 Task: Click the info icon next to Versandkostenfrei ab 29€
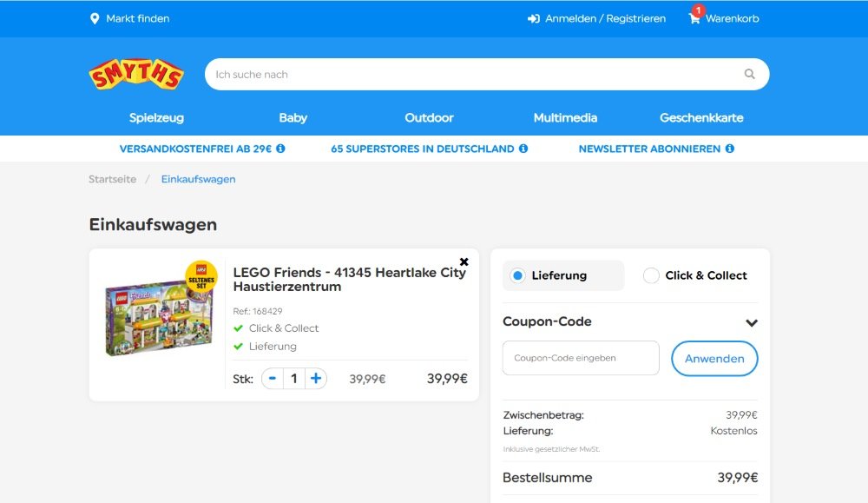pos(279,149)
